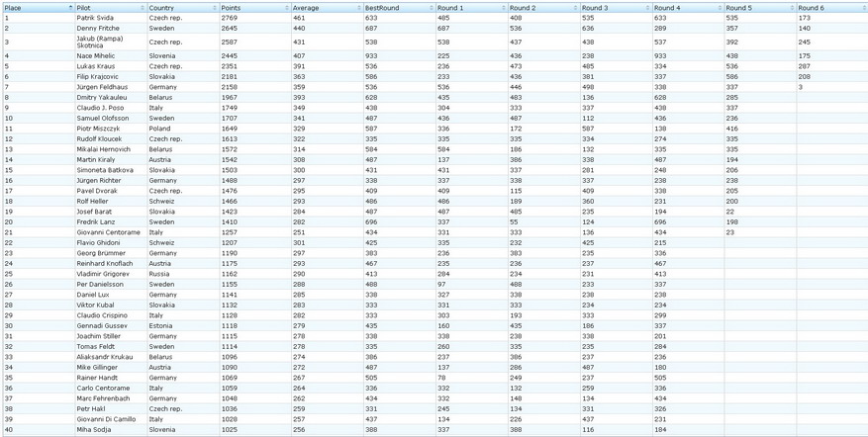The image size is (868, 437).
Task: Click the sort icon beside the Pilot header
Action: (143, 8)
